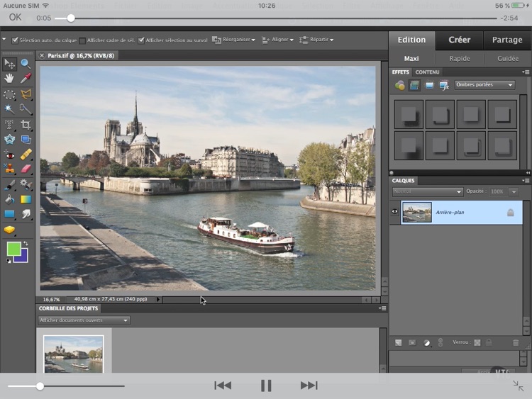The width and height of the screenshot is (532, 399).
Task: Select the Clone Stamp tool
Action: (9, 169)
